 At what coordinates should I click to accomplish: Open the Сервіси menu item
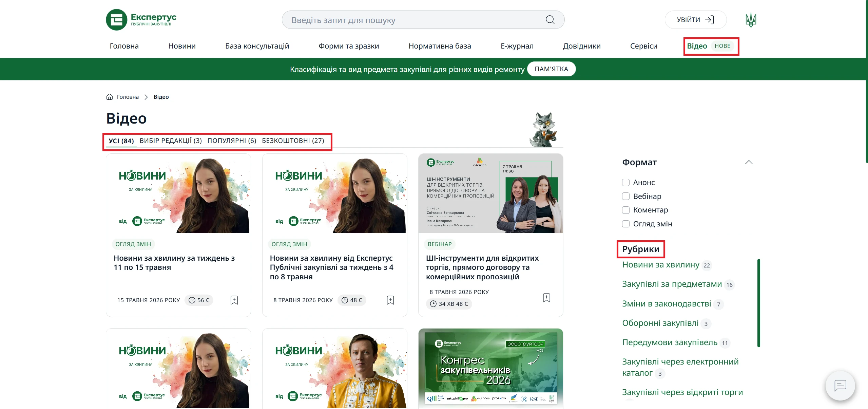[643, 46]
